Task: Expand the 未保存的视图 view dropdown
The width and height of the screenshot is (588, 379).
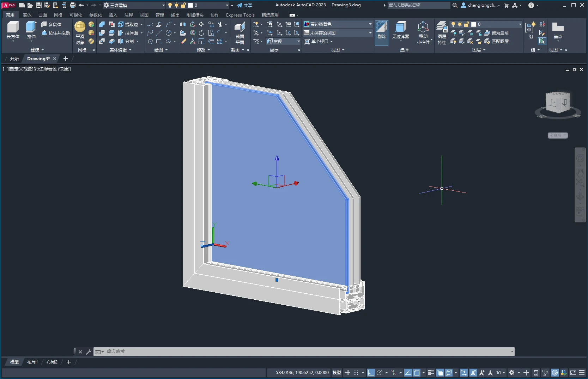Action: tap(338, 33)
